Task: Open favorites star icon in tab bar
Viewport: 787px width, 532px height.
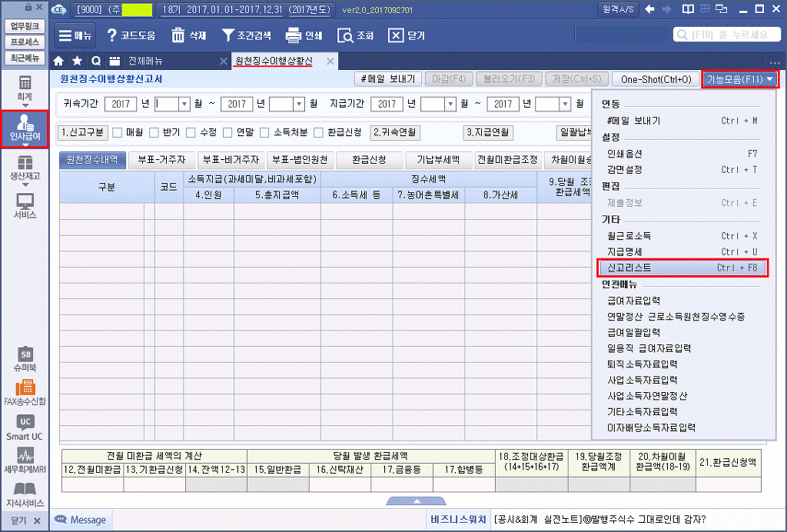Action: tap(77, 61)
